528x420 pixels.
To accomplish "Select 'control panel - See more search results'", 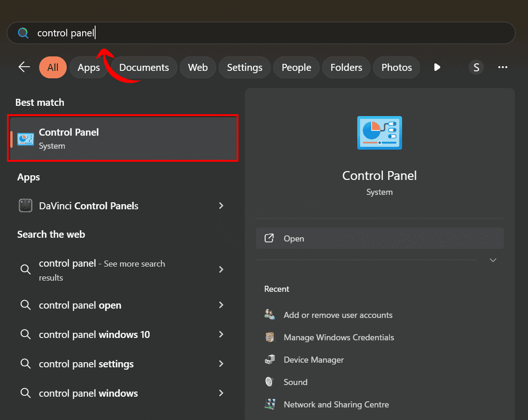I will coord(123,270).
